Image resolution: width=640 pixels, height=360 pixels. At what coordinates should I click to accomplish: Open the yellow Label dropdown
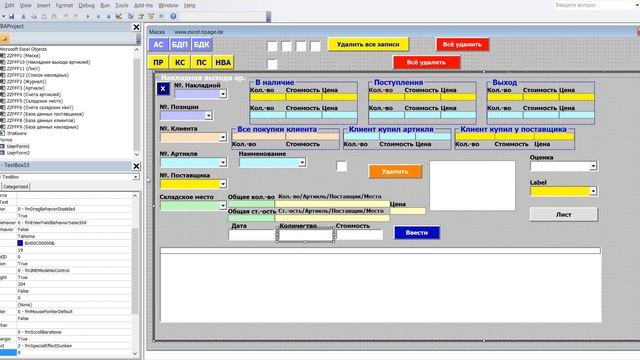pos(593,191)
